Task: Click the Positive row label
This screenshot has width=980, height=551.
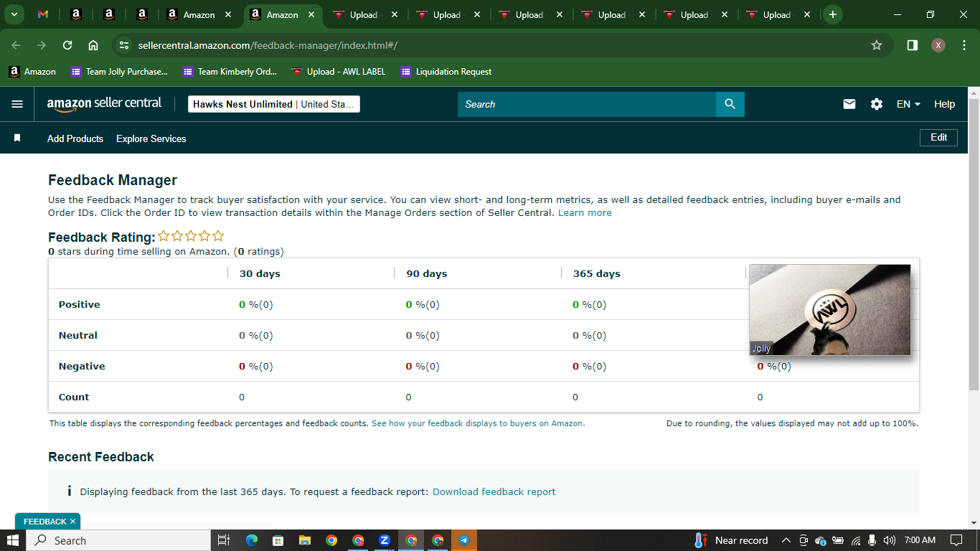Action: pos(80,304)
